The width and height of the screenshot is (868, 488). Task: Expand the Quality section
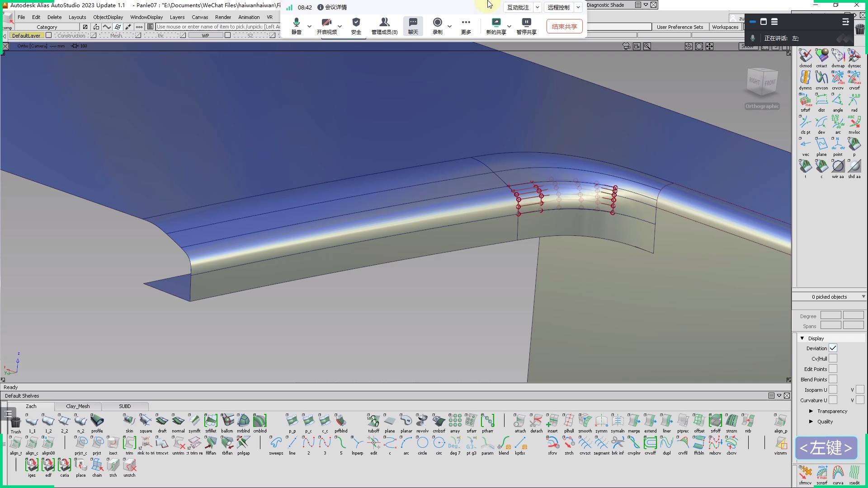811,422
